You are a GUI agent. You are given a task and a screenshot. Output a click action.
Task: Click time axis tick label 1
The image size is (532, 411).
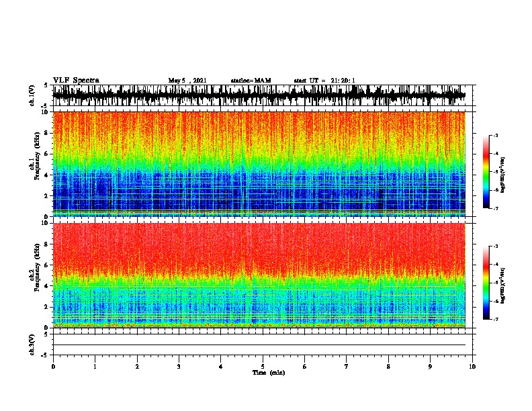pos(95,367)
